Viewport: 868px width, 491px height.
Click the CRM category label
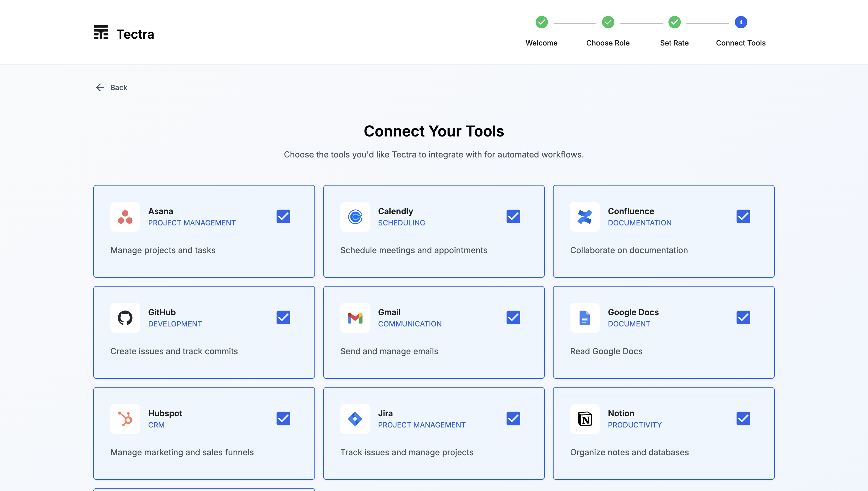pyautogui.click(x=156, y=425)
